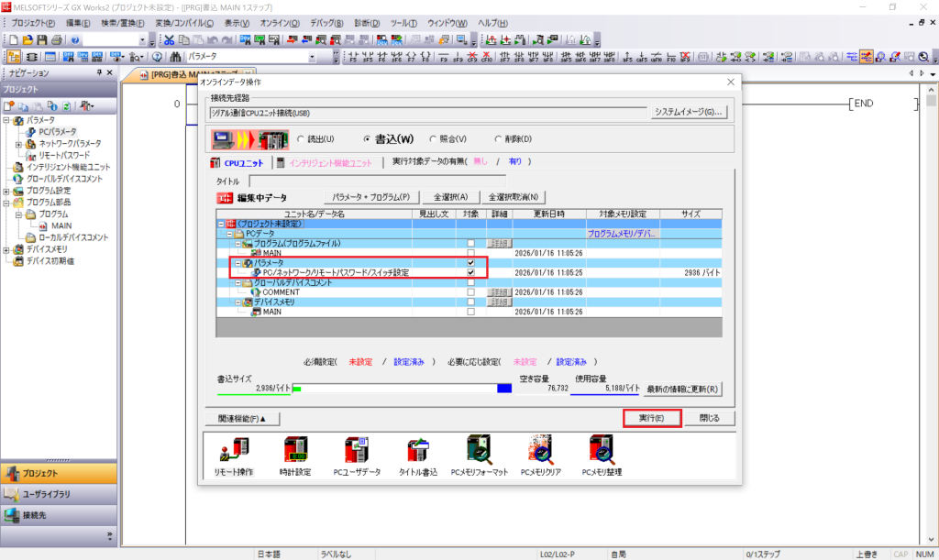Collapse the PCデータ tree node
Viewport: 939px width, 560px height.
click(230, 234)
